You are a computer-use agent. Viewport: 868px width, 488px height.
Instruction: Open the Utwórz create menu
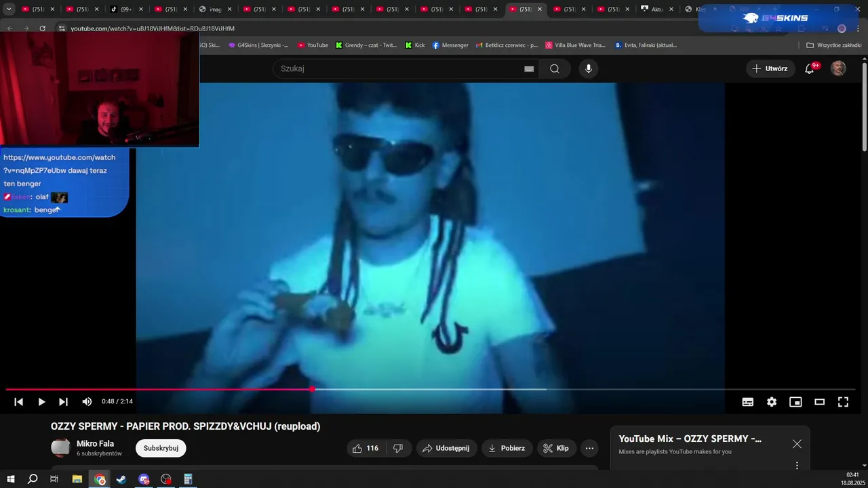(x=770, y=68)
